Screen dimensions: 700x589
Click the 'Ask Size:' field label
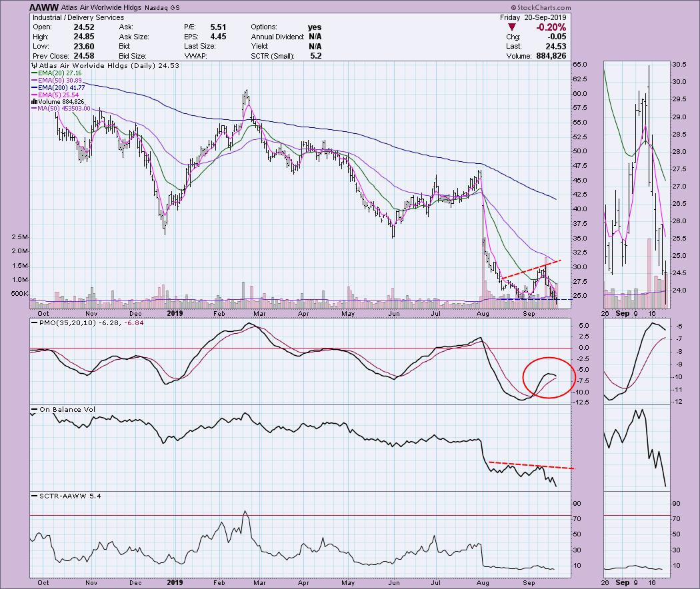pyautogui.click(x=134, y=37)
